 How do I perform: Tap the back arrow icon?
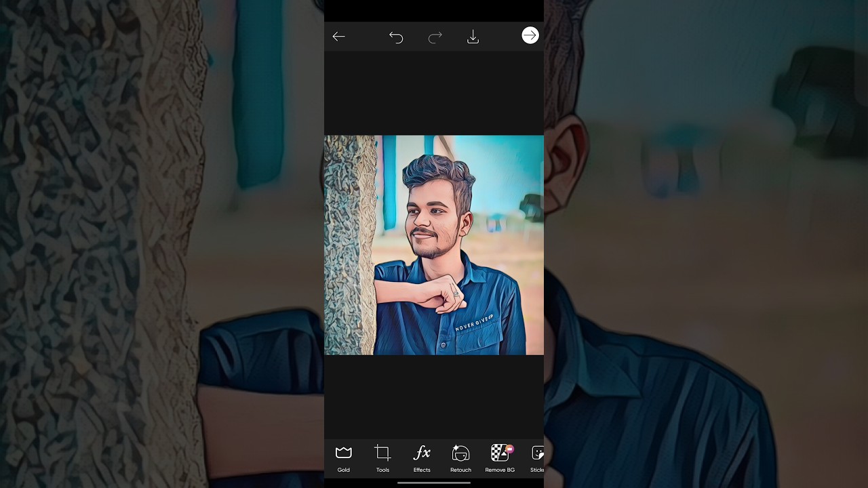coord(338,37)
